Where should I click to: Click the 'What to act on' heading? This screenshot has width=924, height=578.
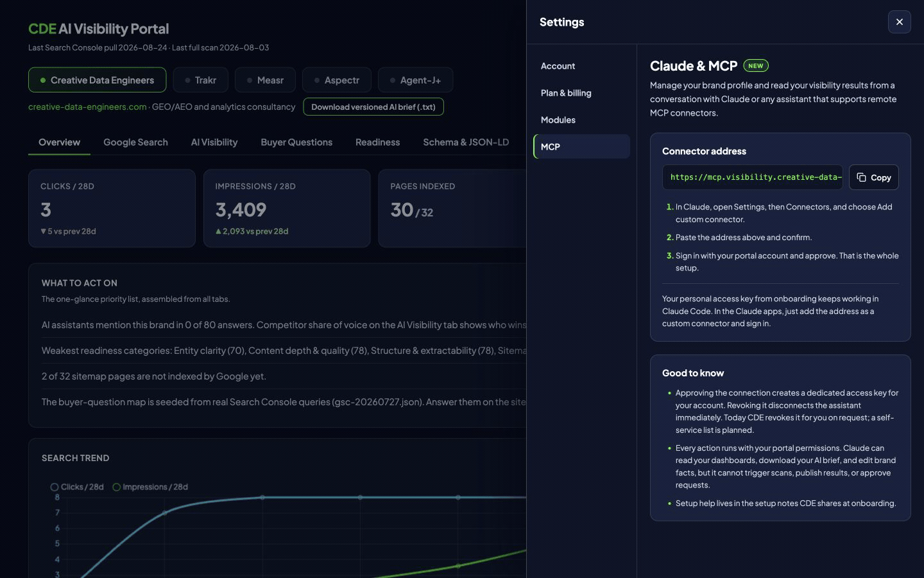point(80,283)
